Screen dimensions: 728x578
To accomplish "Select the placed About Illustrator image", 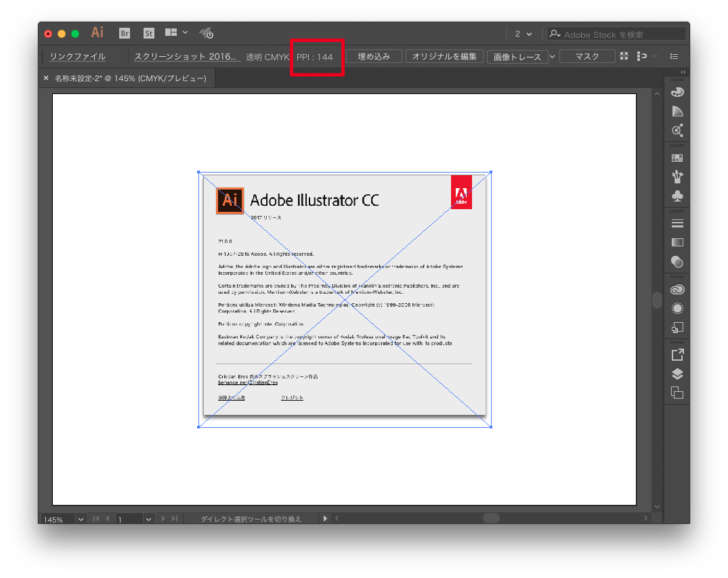I will tap(345, 300).
